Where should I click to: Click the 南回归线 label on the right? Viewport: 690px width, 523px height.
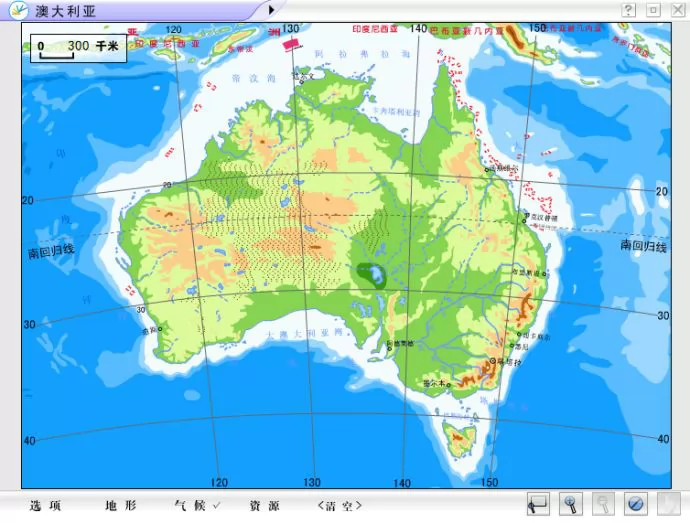(643, 246)
